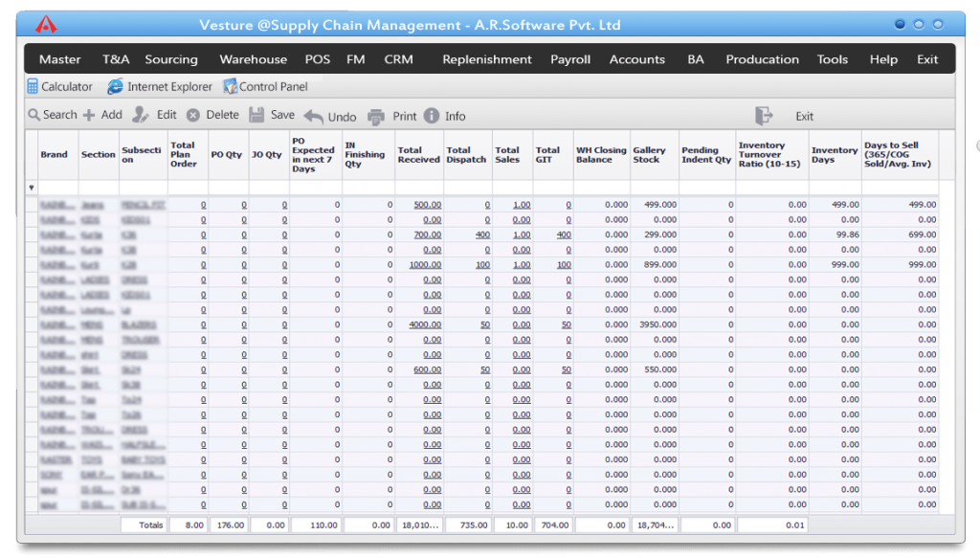Open the 4000.00 Total Received link
The height and width of the screenshot is (558, 980).
[425, 324]
